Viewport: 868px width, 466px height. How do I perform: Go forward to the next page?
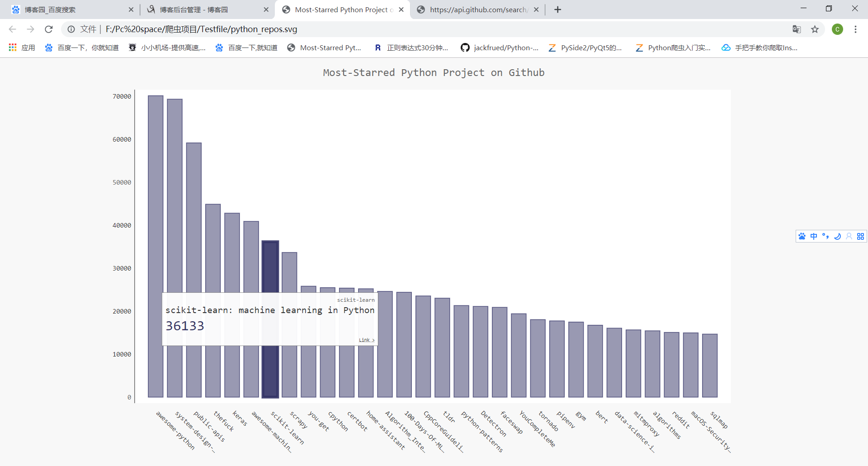click(x=30, y=29)
